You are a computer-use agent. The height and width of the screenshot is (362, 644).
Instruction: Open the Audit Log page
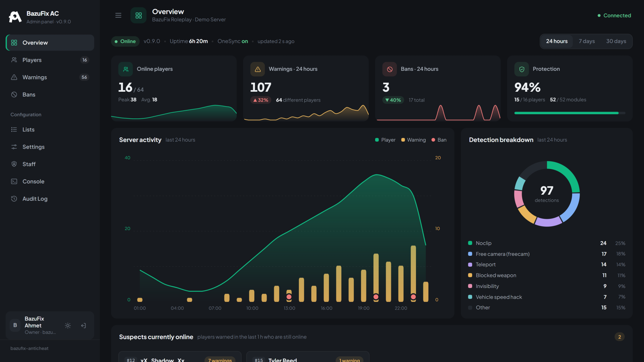point(50,199)
